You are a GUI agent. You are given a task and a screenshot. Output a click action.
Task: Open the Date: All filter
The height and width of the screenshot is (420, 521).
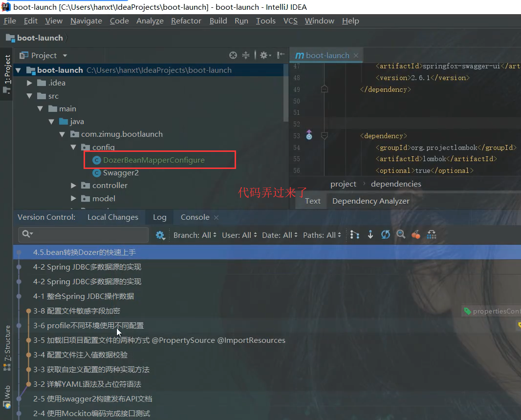[280, 235]
